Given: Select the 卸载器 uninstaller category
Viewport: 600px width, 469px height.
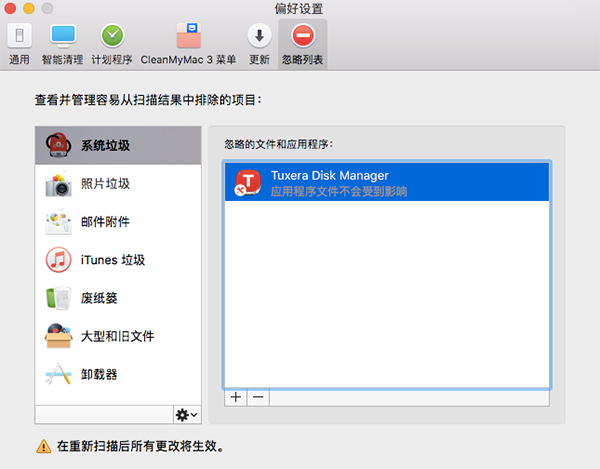Looking at the screenshot, I should [x=118, y=374].
